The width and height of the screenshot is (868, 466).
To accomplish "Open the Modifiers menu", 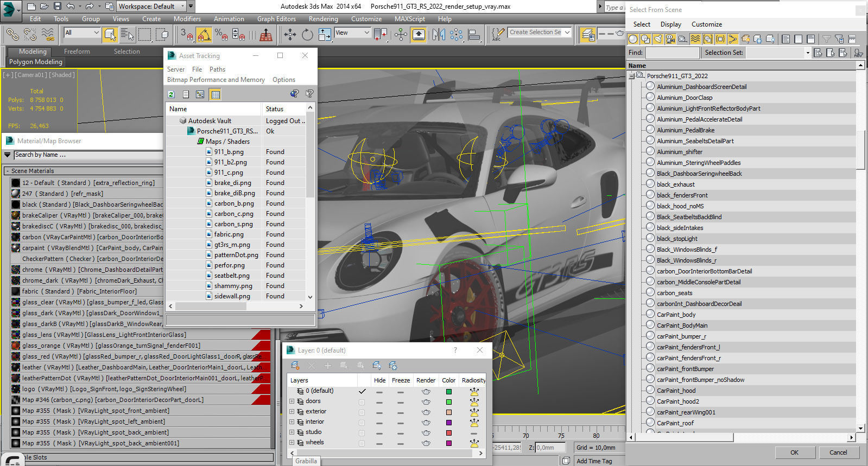I will [187, 18].
